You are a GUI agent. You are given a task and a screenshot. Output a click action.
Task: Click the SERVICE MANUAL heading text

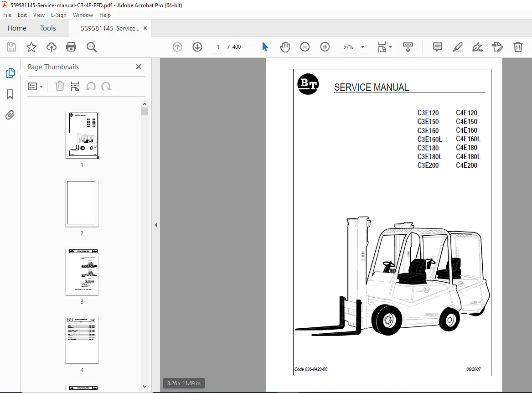pyautogui.click(x=371, y=87)
